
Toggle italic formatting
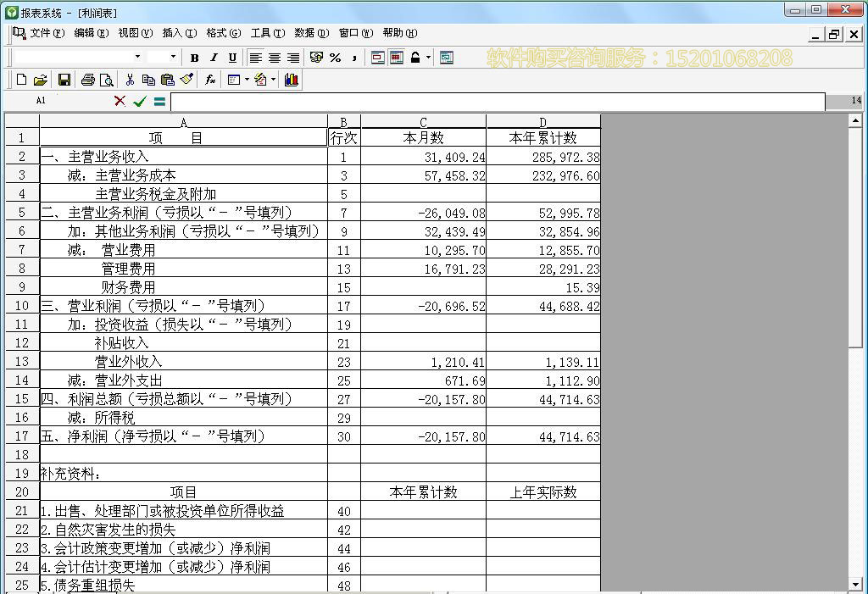click(x=212, y=58)
